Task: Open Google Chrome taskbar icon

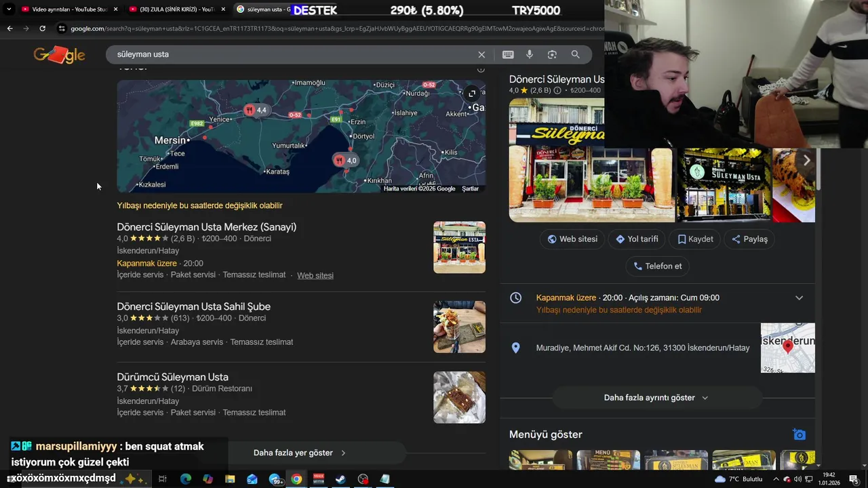Action: pos(296,479)
